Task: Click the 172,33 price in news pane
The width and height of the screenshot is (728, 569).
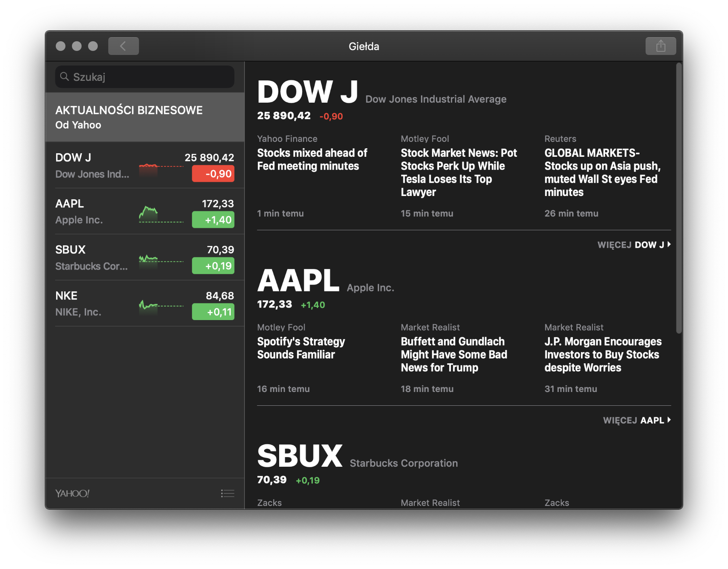Action: pyautogui.click(x=275, y=304)
